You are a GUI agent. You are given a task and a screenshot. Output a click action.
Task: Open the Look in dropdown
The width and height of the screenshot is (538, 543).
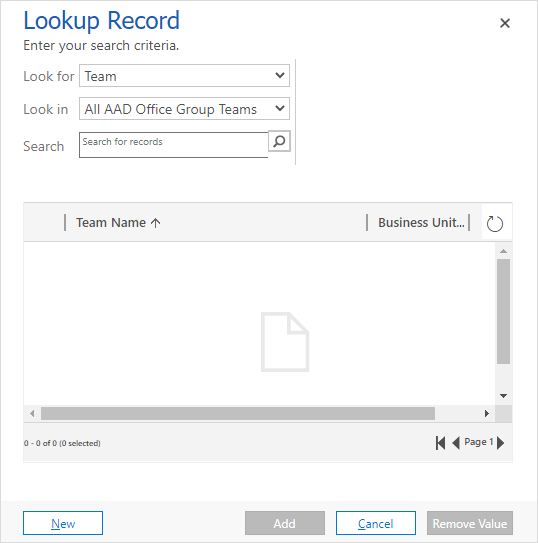(184, 109)
